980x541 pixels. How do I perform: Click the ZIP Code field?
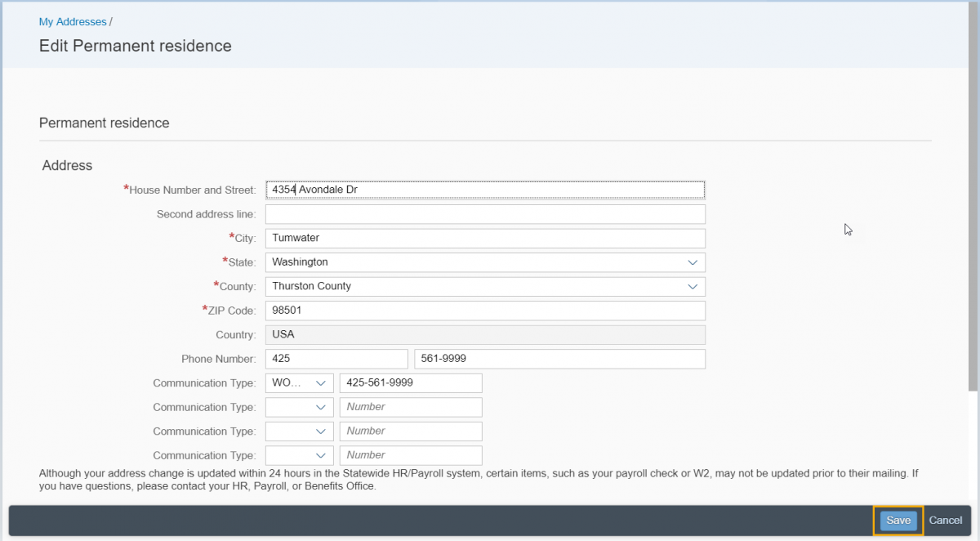485,311
